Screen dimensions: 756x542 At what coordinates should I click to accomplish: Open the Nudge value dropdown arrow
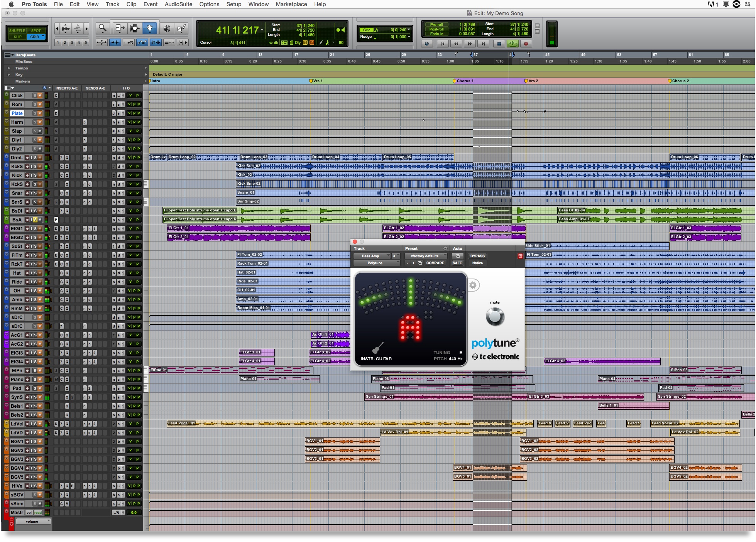pos(409,37)
